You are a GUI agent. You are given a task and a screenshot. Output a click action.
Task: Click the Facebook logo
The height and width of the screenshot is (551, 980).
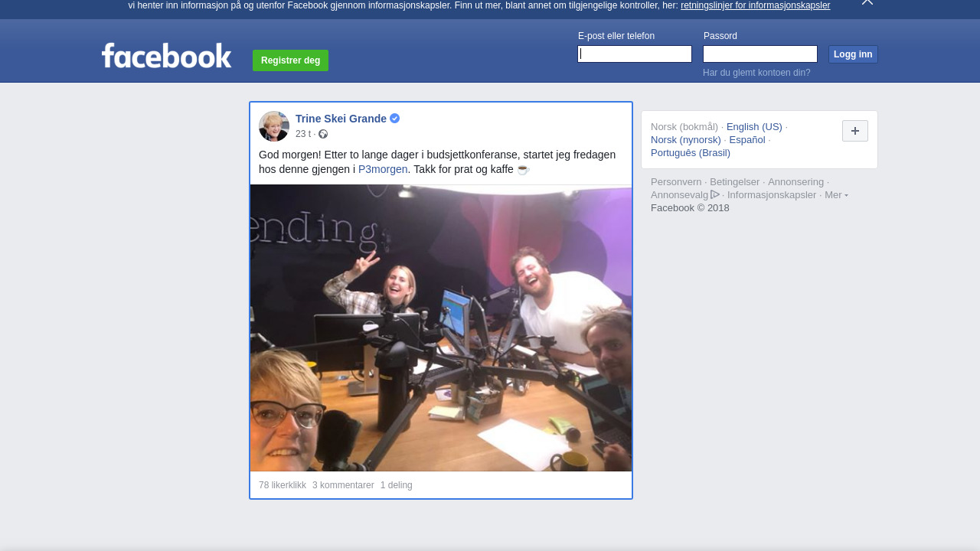point(166,56)
